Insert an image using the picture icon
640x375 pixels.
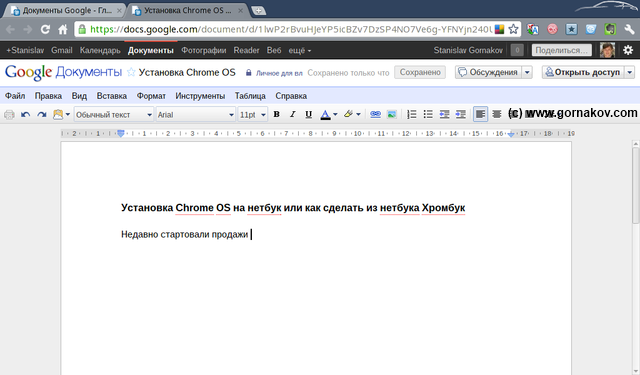(391, 115)
